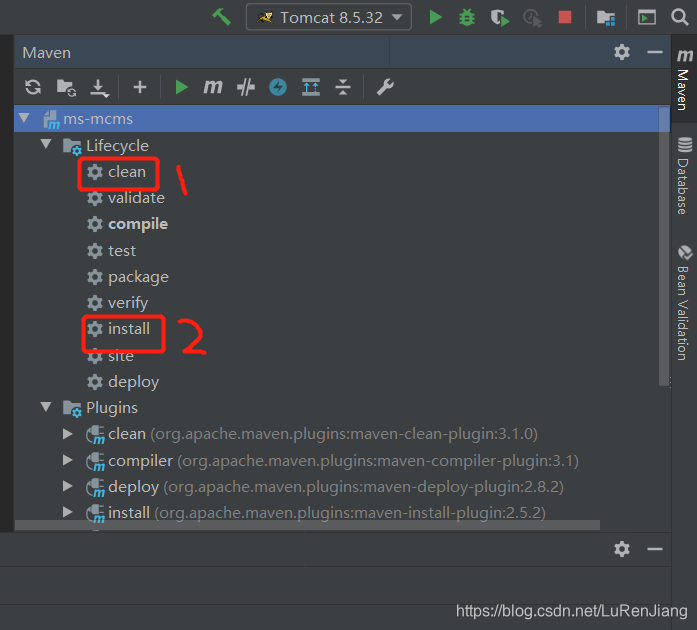Stop the process with the red square

(x=565, y=17)
